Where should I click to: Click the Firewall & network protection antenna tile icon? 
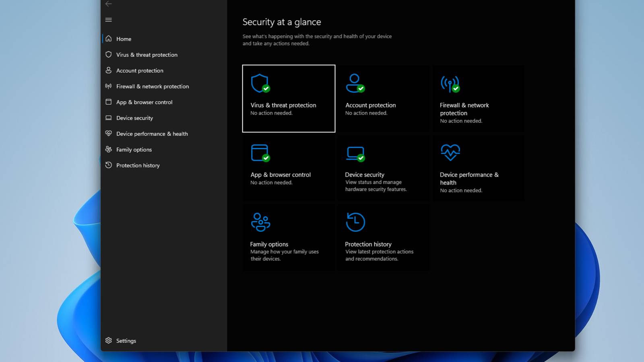pos(450,84)
